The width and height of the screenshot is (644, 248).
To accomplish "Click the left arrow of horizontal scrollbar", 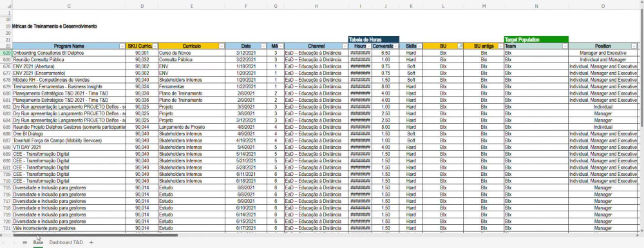I will coord(2,235).
